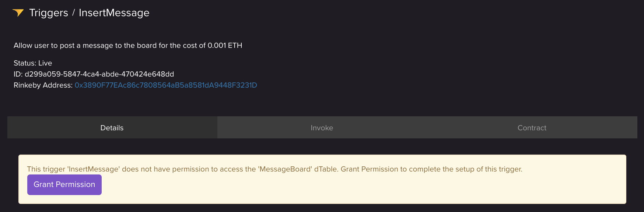
Task: Click the yellow arrow logo icon
Action: click(x=18, y=13)
